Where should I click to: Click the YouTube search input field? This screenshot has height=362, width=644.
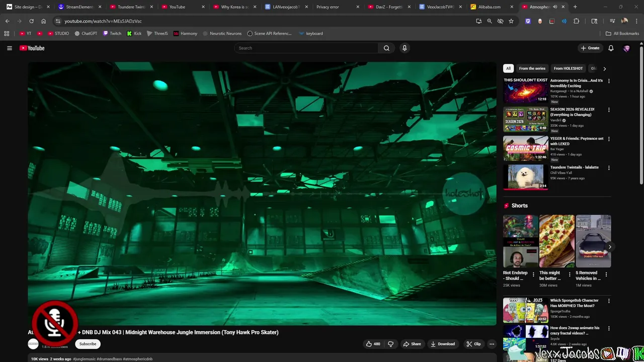[x=306, y=48]
